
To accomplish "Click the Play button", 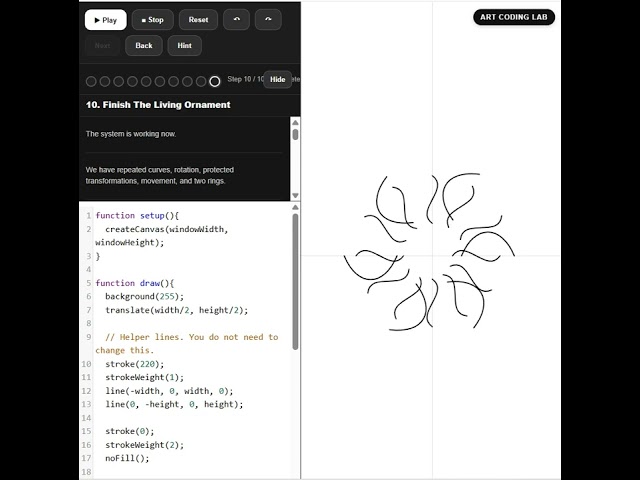I will click(x=106, y=20).
